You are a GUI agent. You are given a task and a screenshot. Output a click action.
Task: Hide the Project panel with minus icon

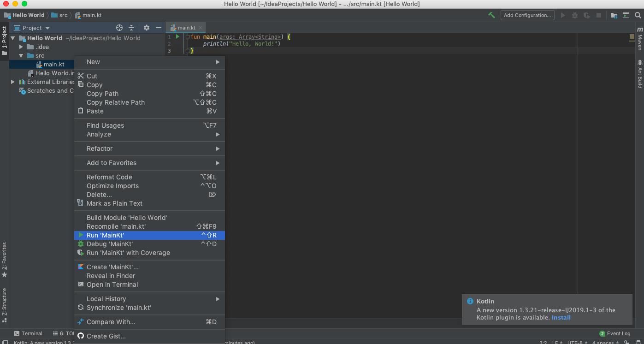click(x=159, y=28)
